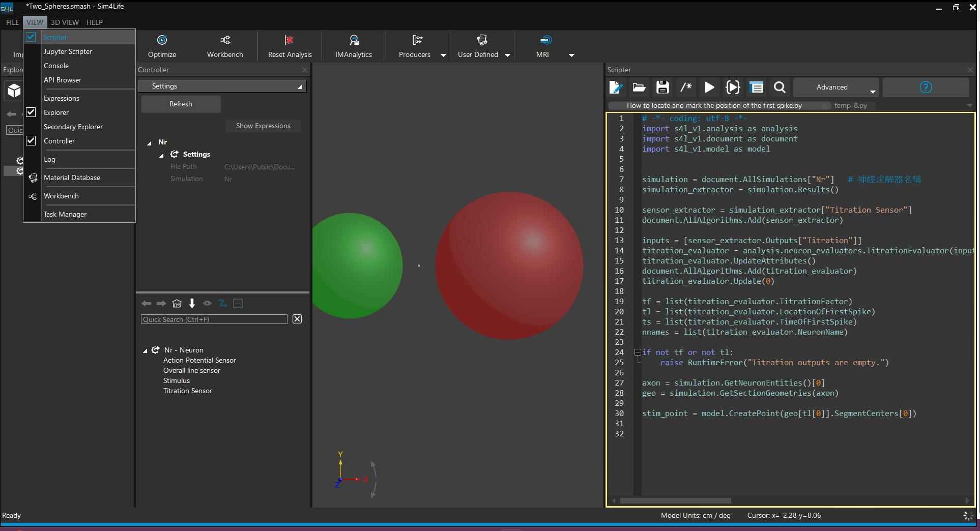Run the script with the play icon

pyautogui.click(x=709, y=87)
